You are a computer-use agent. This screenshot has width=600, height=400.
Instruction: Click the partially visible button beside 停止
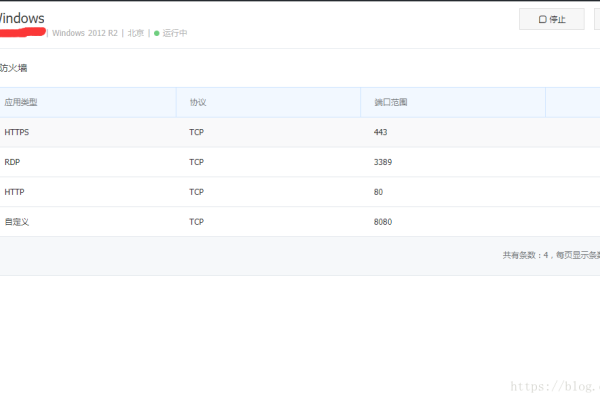point(596,19)
